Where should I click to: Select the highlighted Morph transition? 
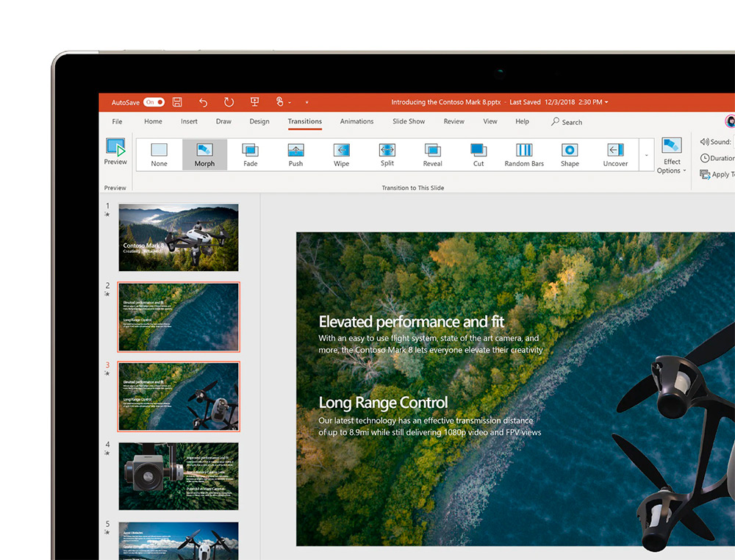[x=204, y=154]
